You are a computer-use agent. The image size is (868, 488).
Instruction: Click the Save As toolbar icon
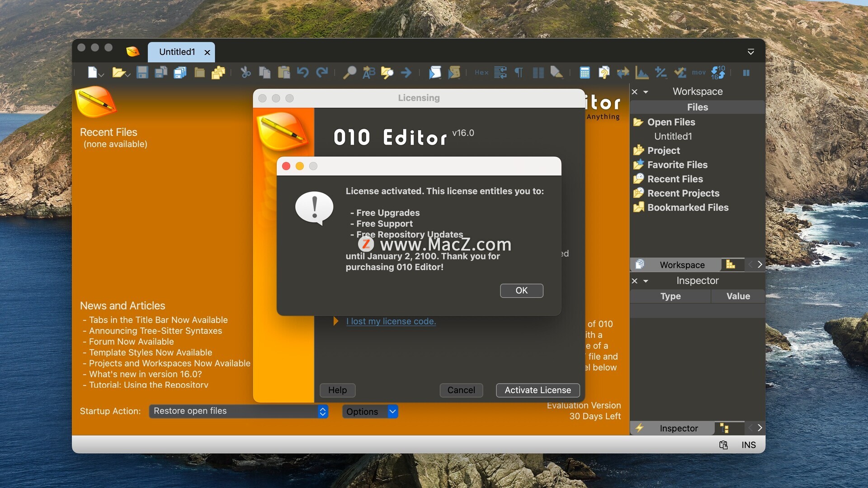tap(161, 72)
